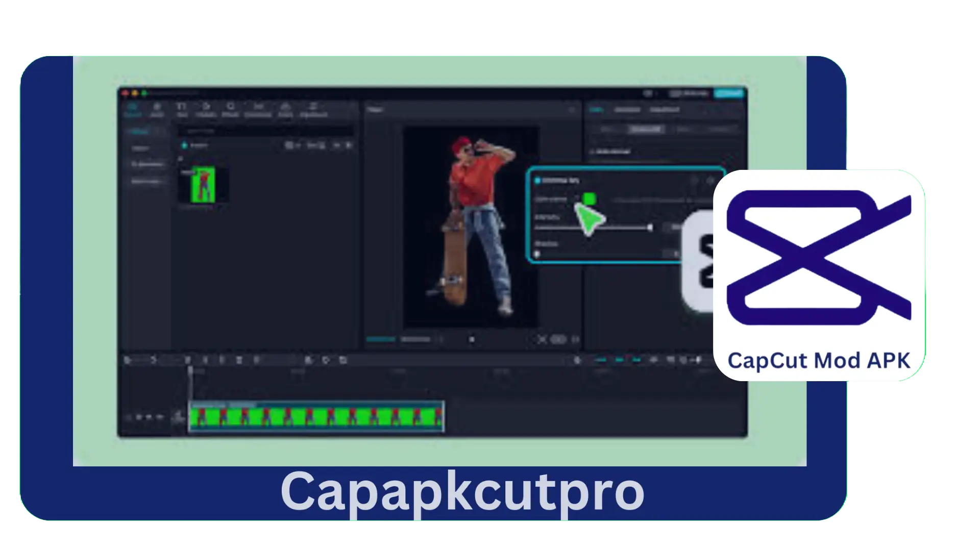Viewport: 980px width, 551px height.
Task: Open the Audio tab icon
Action: pos(157,110)
